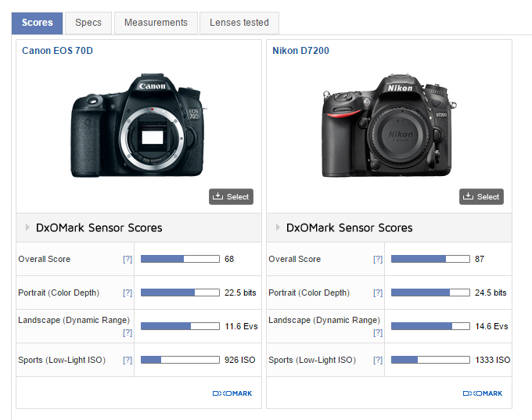The height and width of the screenshot is (420, 532).
Task: Click the DxOMark logo in Canon panel
Action: 232,393
